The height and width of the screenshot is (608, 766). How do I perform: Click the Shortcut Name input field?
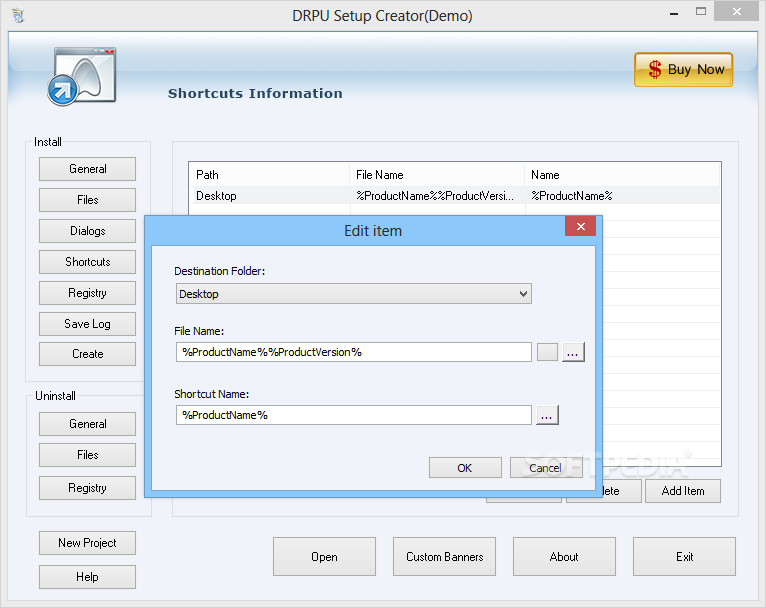(x=354, y=415)
